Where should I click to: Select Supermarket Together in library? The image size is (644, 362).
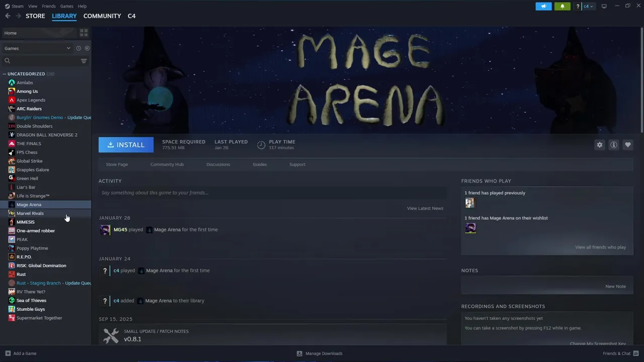[45, 318]
